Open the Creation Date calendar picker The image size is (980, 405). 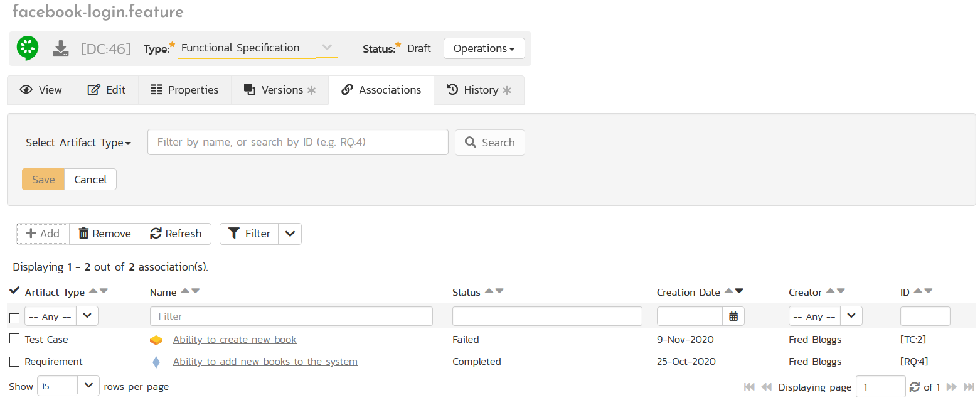coord(733,316)
